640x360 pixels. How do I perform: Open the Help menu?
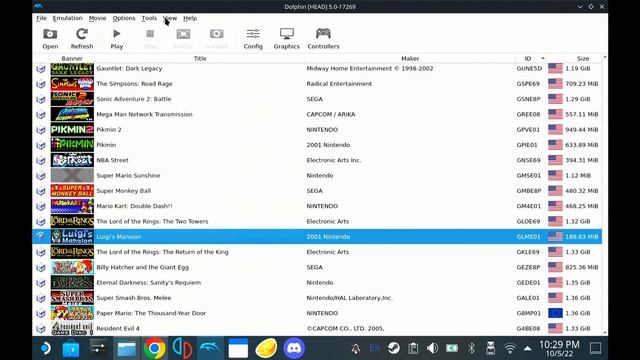click(190, 18)
